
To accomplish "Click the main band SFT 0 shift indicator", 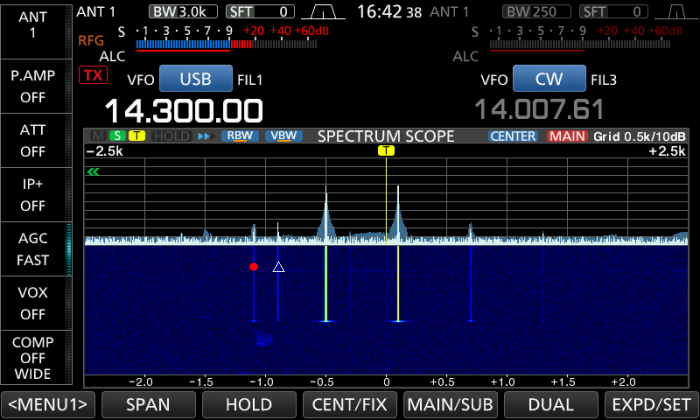I will tap(260, 12).
